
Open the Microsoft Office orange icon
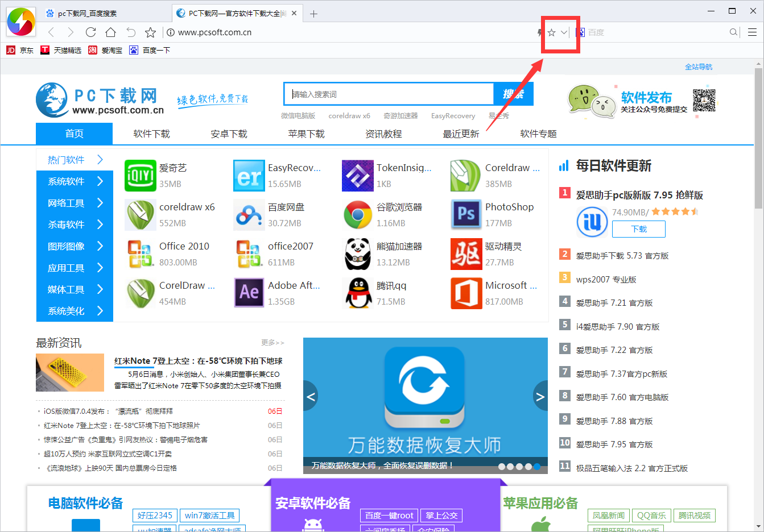click(466, 293)
